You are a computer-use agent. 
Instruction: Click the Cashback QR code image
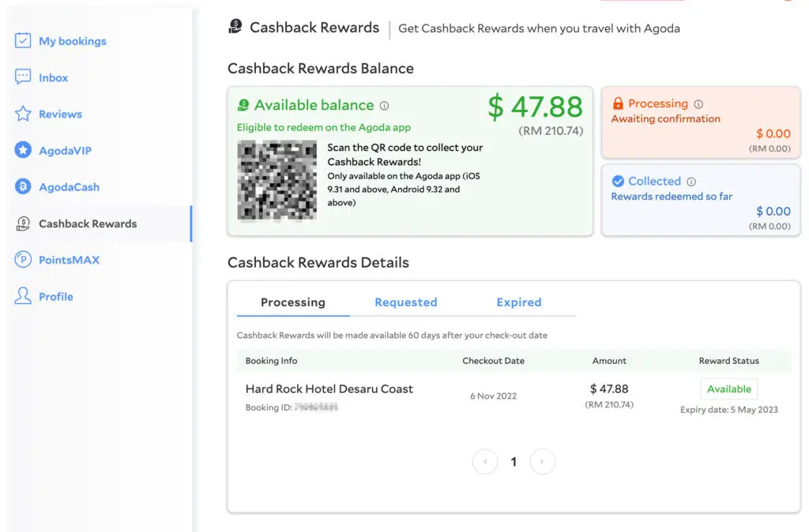(277, 181)
